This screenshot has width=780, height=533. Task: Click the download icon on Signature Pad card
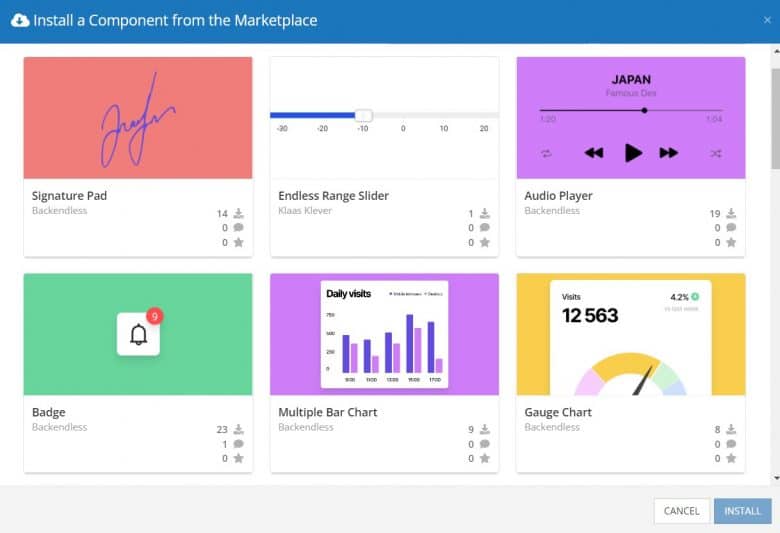tap(239, 213)
